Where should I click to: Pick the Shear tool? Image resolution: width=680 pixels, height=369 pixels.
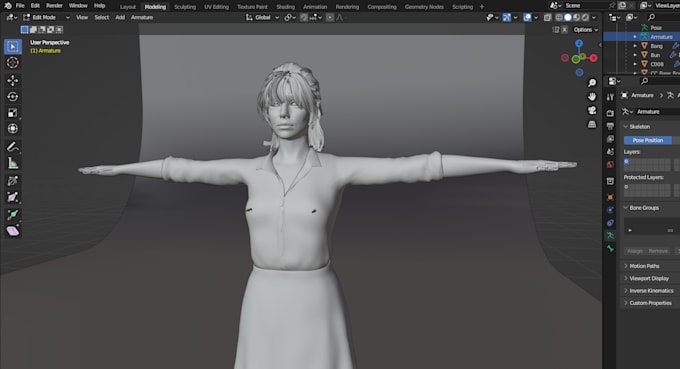(13, 231)
